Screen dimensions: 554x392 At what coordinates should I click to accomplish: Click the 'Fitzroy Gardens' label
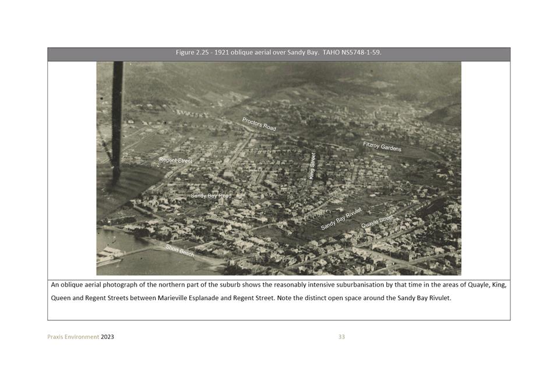point(382,147)
